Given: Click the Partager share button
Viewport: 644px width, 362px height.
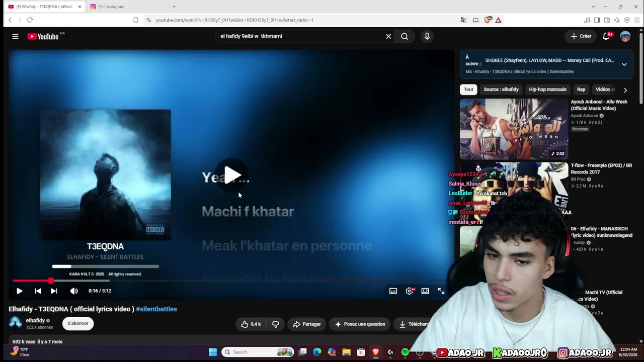Looking at the screenshot, I should point(306,324).
